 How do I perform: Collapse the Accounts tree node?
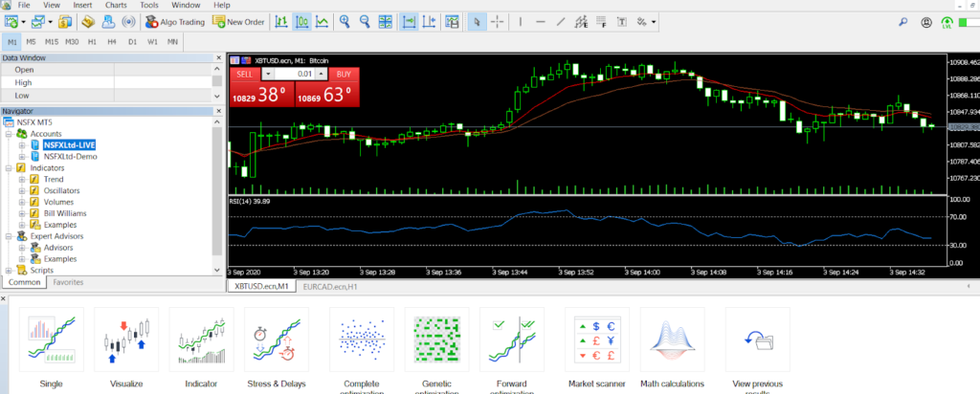pos(9,134)
